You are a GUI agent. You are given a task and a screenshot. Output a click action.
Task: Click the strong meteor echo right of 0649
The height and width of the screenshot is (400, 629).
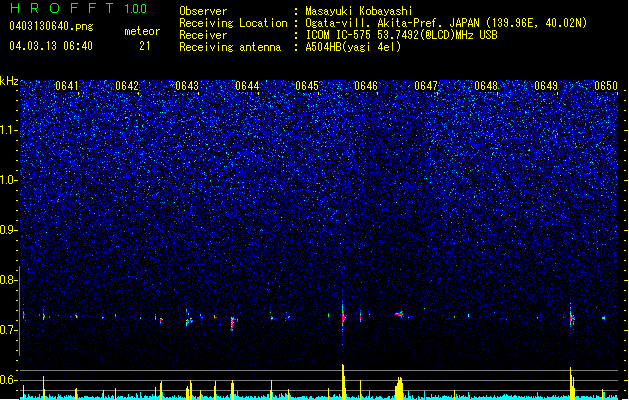point(572,318)
